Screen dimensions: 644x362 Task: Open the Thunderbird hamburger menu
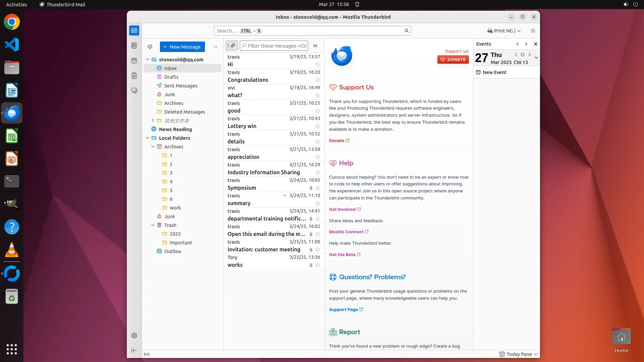coord(533,31)
